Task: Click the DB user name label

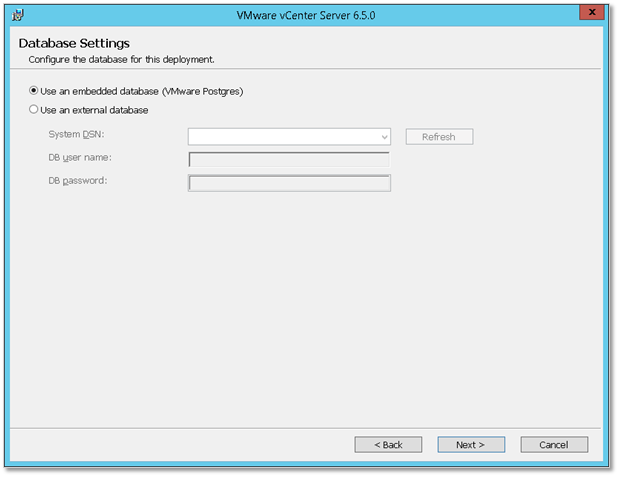Action: point(80,158)
